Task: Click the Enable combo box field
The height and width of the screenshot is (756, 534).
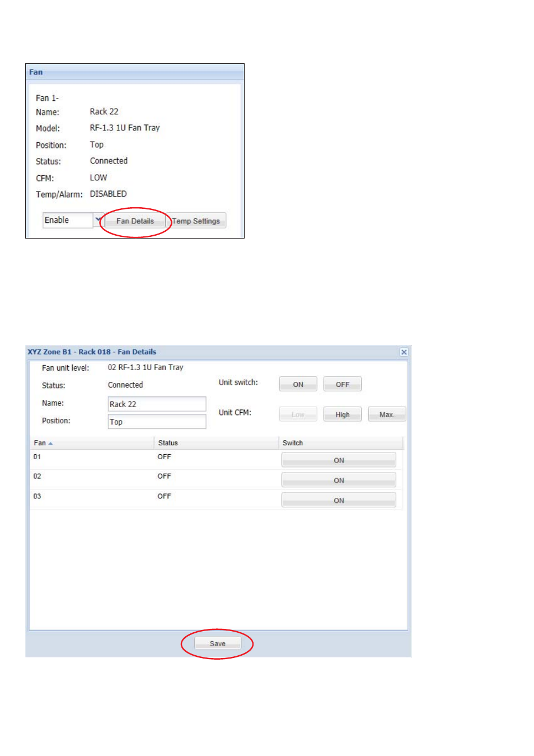Action: pos(68,220)
